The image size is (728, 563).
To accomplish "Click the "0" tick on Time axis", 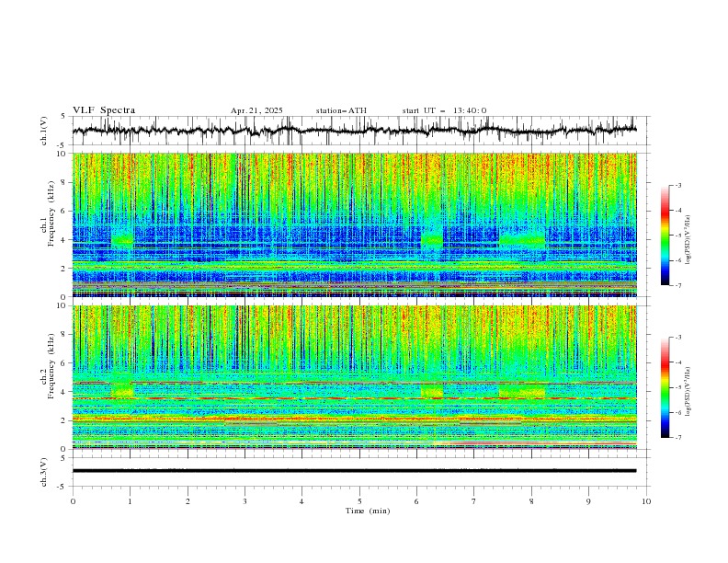I will point(73,501).
